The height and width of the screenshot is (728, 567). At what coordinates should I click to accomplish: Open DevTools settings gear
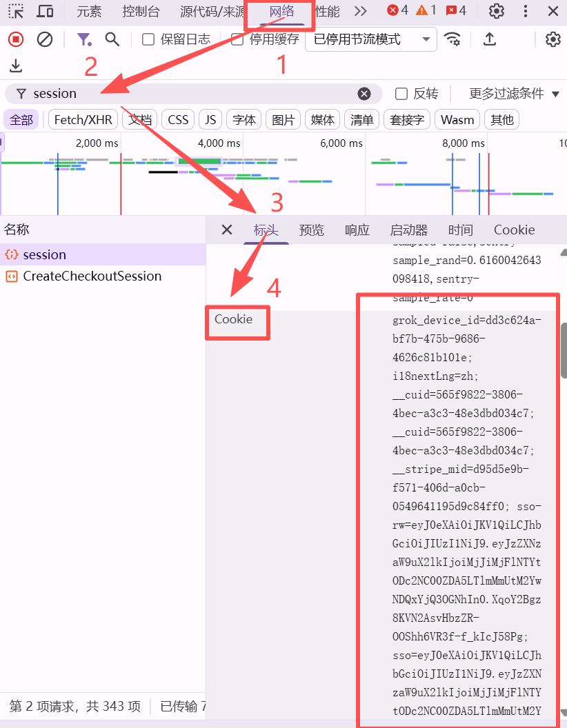[x=497, y=10]
